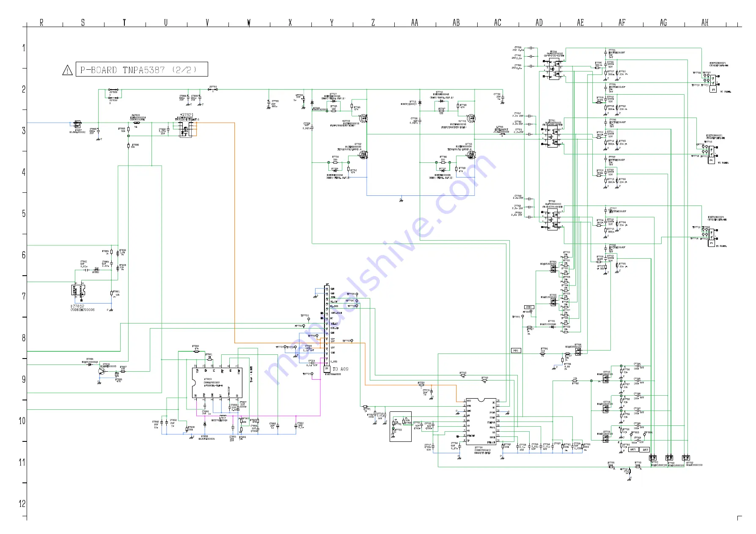Click the KEY_SCAN pin label on the P2 connector

pyautogui.click(x=337, y=313)
